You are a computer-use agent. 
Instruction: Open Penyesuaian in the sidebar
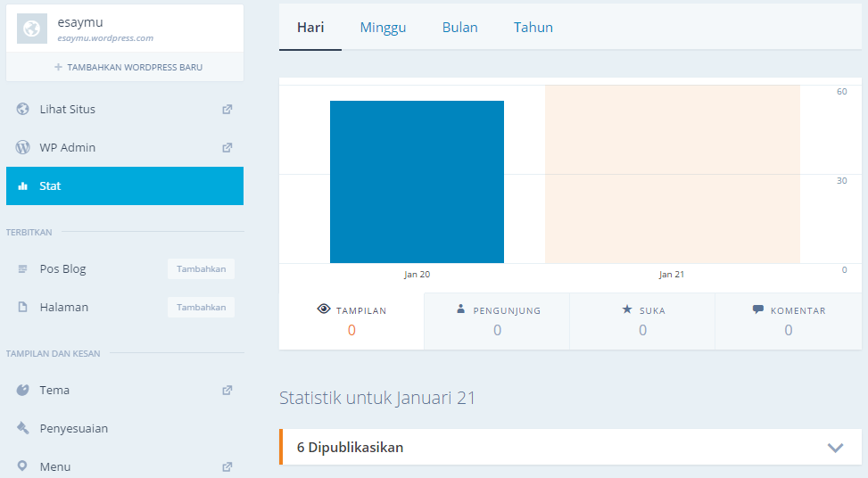click(74, 428)
